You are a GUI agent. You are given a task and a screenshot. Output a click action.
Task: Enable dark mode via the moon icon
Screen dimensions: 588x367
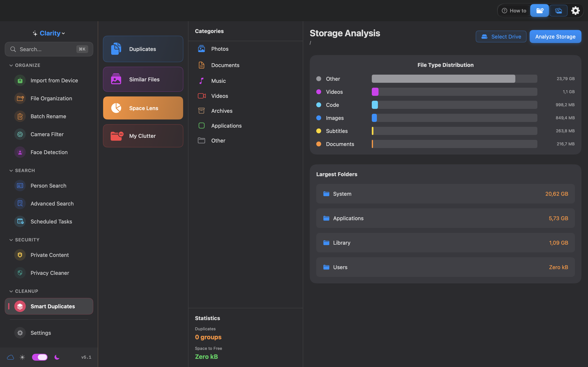pyautogui.click(x=57, y=357)
